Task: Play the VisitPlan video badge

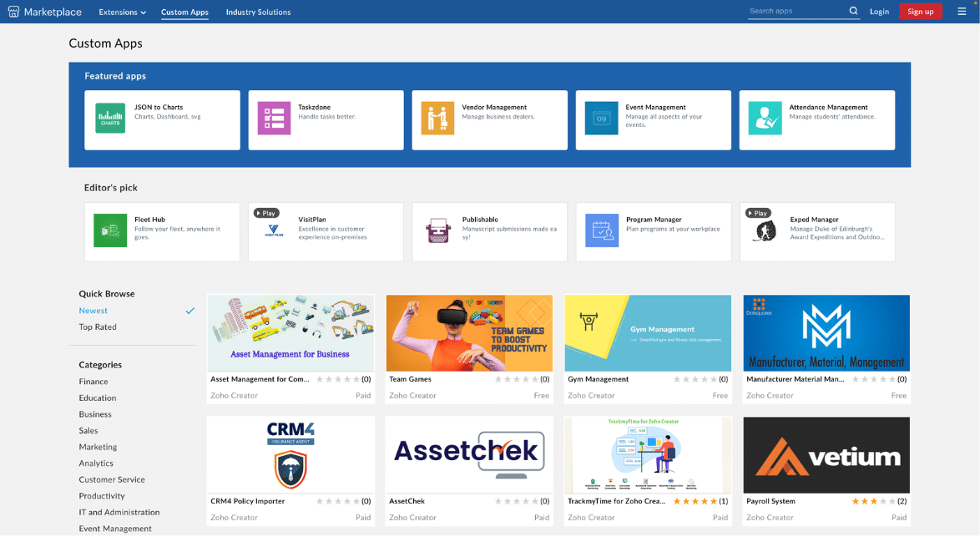Action: coord(266,213)
